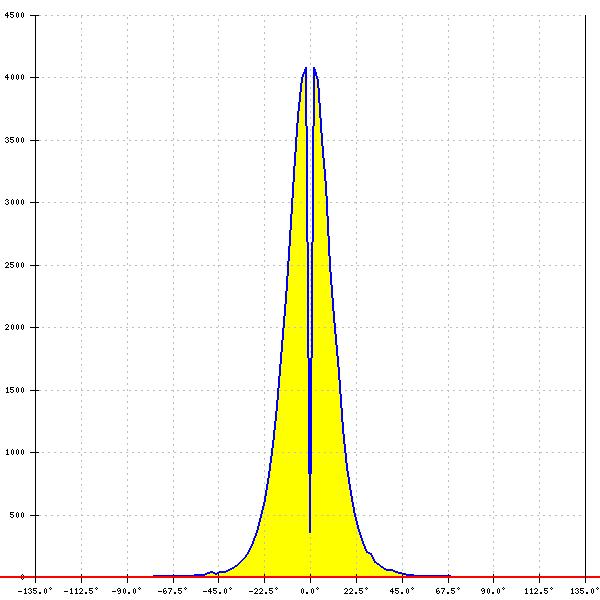Click the 2500 y-axis label

pyautogui.click(x=15, y=265)
